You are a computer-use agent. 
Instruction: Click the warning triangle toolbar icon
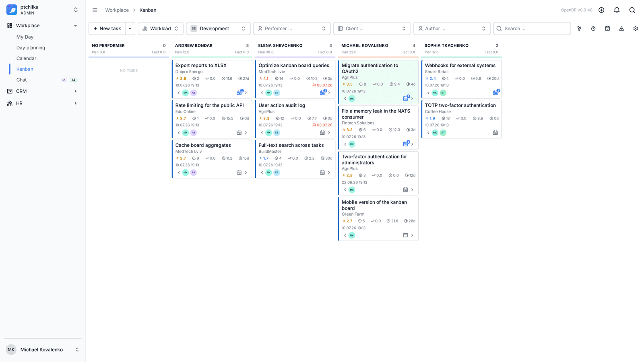point(621,29)
